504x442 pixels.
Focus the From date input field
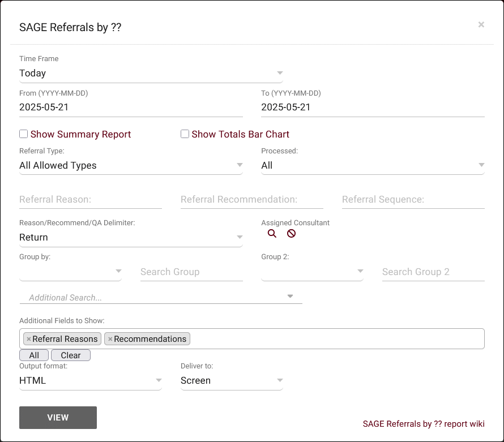(x=131, y=107)
